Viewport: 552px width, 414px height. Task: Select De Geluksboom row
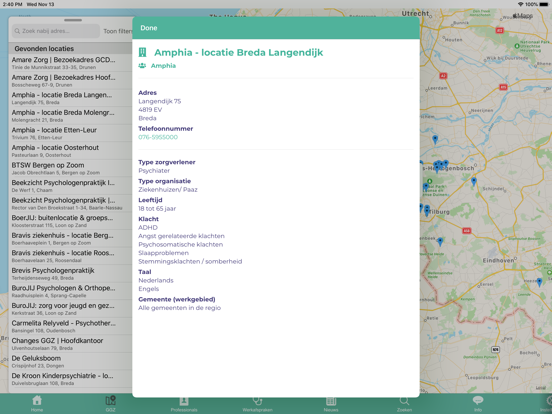tap(70, 362)
